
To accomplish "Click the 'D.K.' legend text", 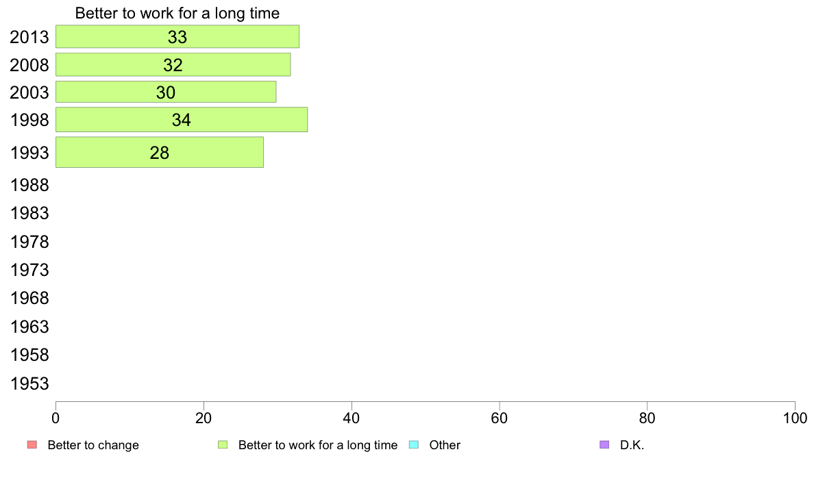I will pos(632,445).
